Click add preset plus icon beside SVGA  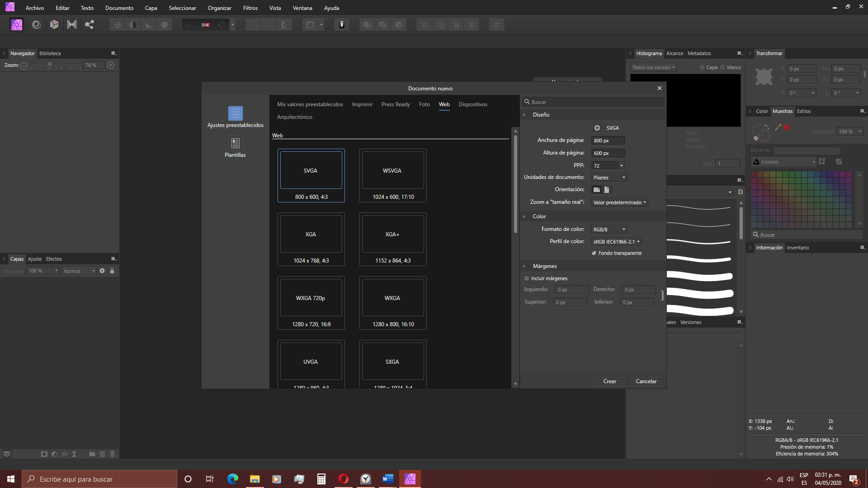[597, 128]
